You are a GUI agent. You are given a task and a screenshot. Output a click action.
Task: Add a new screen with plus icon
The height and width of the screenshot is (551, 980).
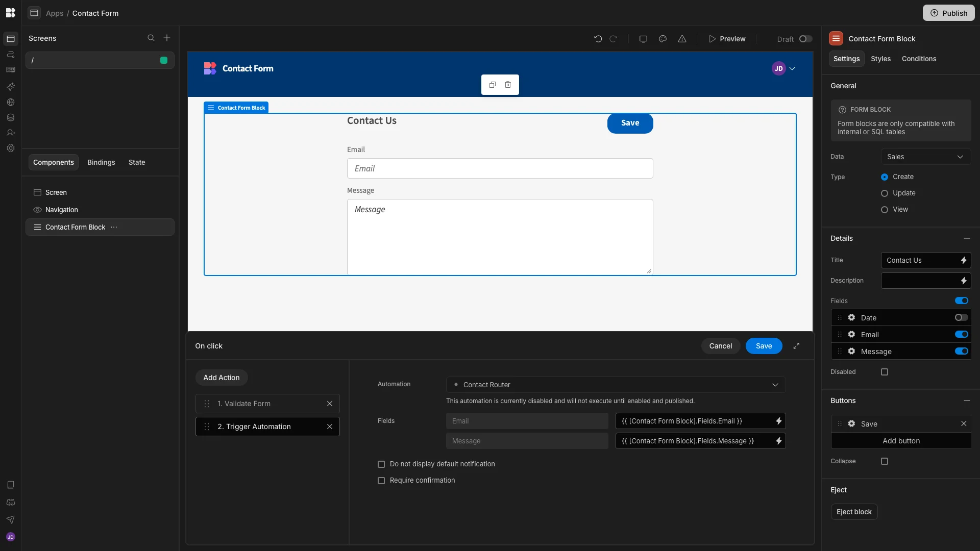pos(167,38)
